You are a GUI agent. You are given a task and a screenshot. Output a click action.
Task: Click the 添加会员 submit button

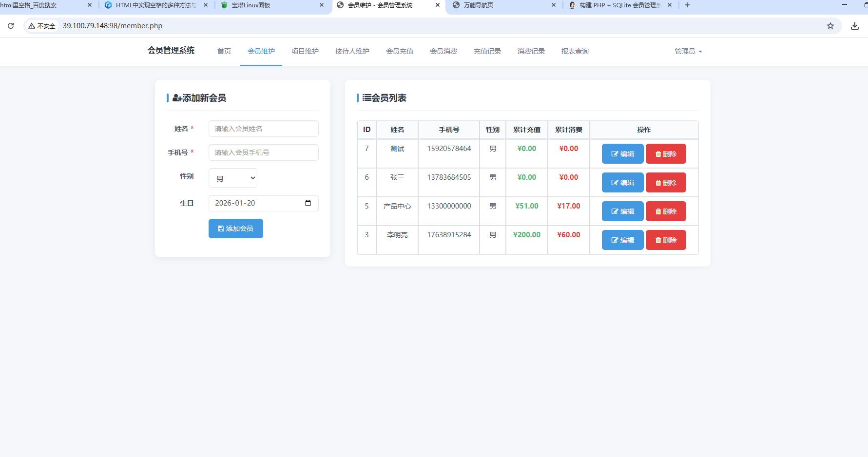click(236, 228)
